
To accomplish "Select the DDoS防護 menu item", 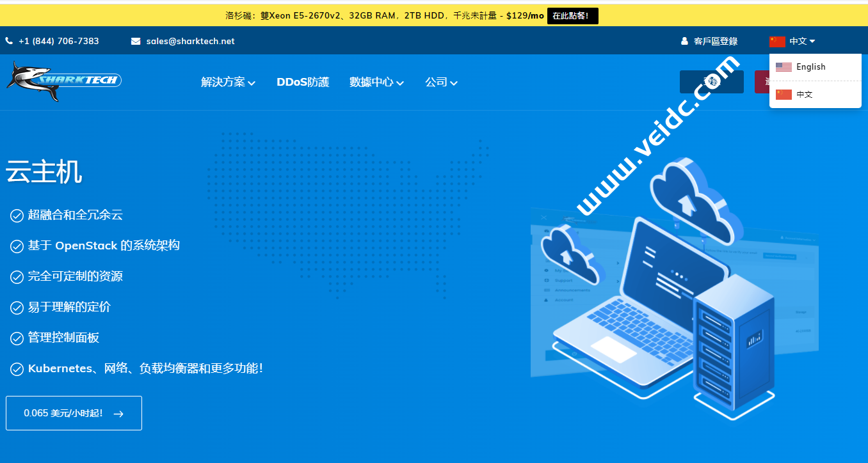I will (303, 82).
